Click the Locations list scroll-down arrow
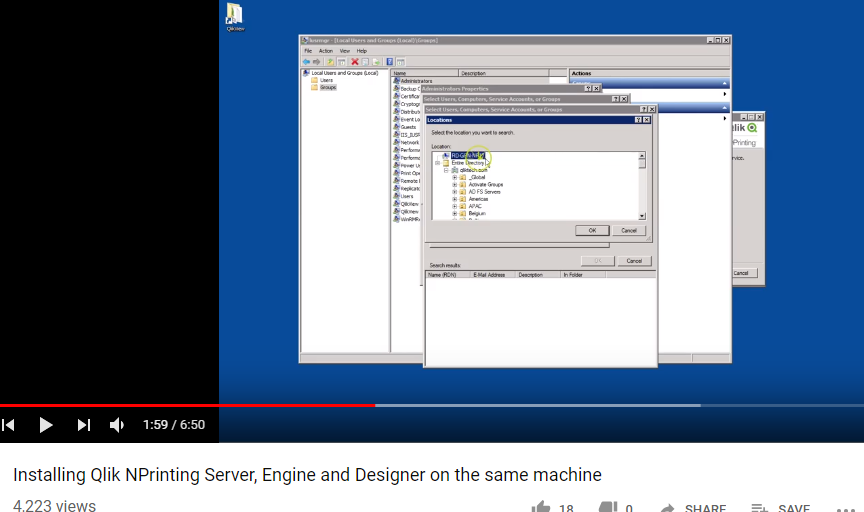This screenshot has width=864, height=512. click(642, 216)
